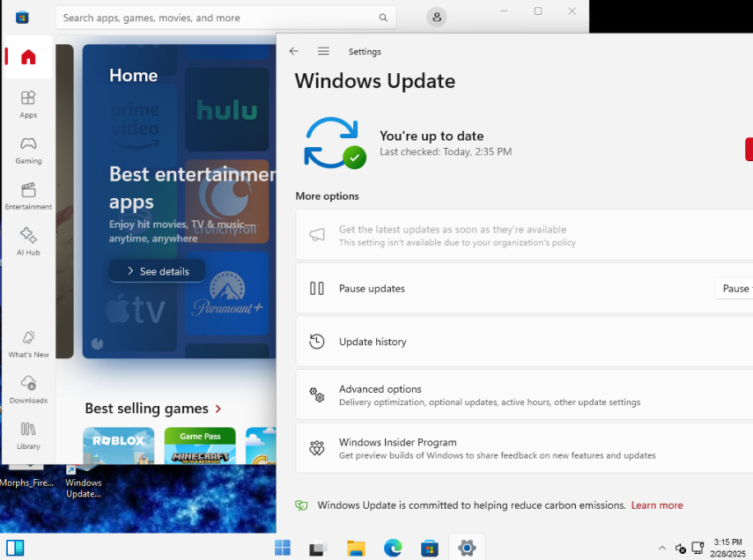Select Windows Update desktop shortcut
753x560 pixels.
[x=84, y=483]
